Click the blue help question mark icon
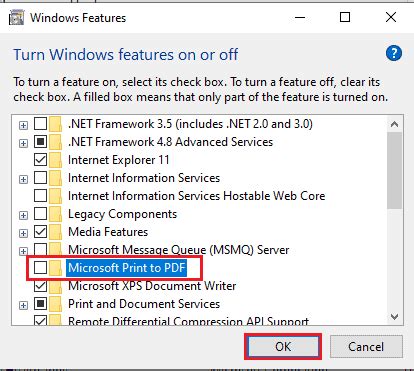 pos(394,53)
